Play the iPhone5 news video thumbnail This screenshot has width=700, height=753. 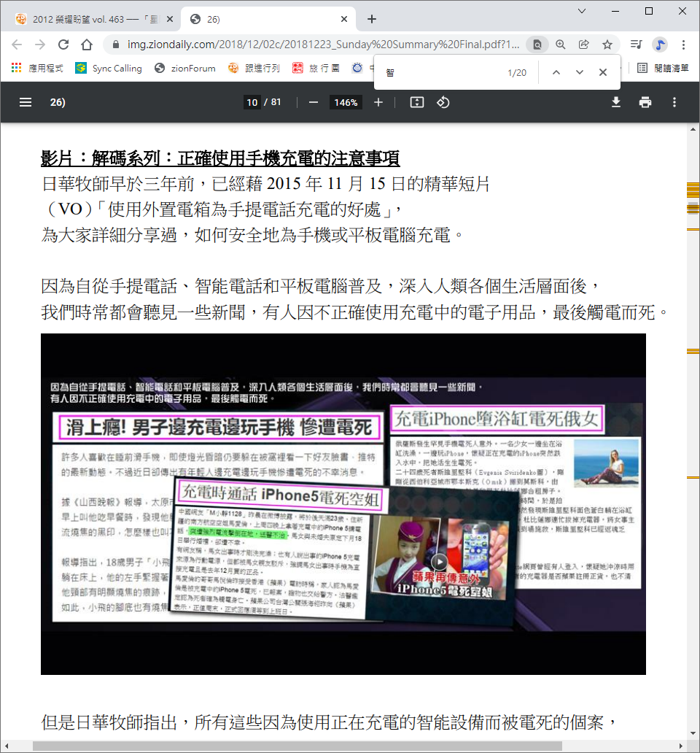point(439,561)
